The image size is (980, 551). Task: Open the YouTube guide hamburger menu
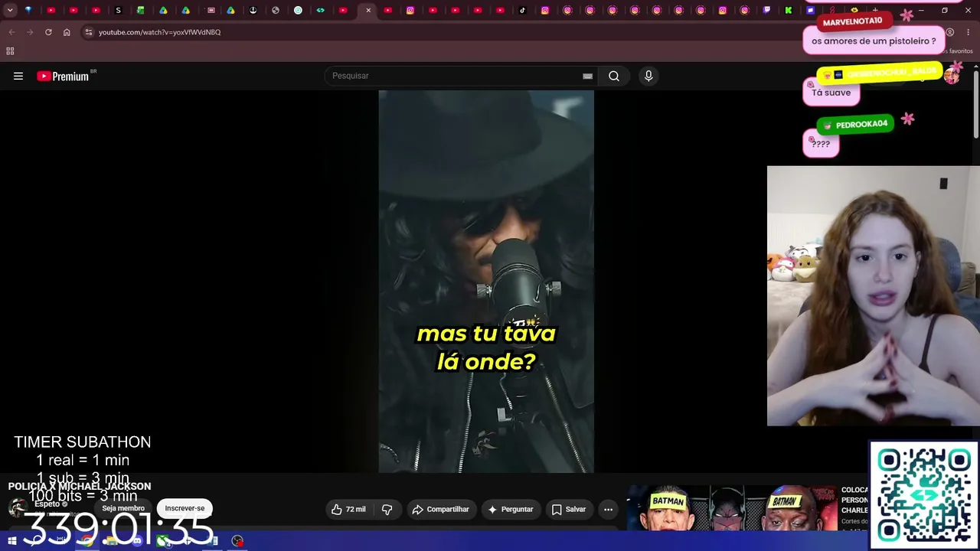pos(18,76)
